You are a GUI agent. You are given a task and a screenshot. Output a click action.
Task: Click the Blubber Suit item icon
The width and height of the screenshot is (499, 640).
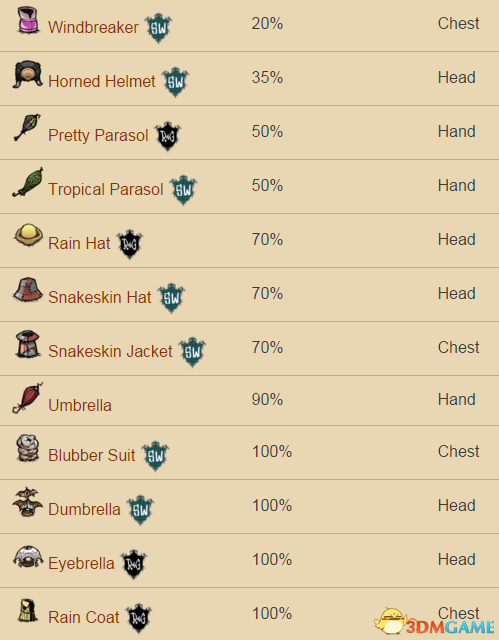point(28,448)
